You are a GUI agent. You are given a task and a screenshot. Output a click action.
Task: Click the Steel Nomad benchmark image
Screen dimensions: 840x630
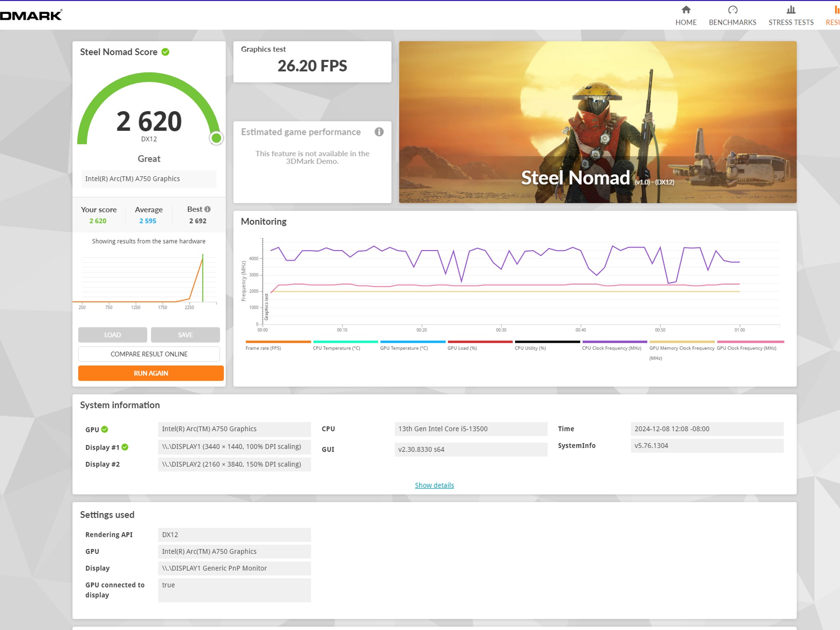coord(598,122)
